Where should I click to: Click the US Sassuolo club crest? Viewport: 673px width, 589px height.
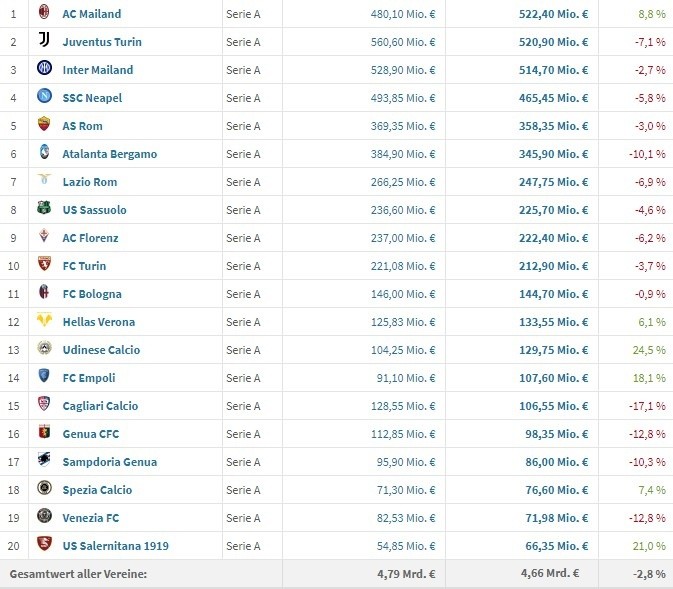[x=44, y=209]
